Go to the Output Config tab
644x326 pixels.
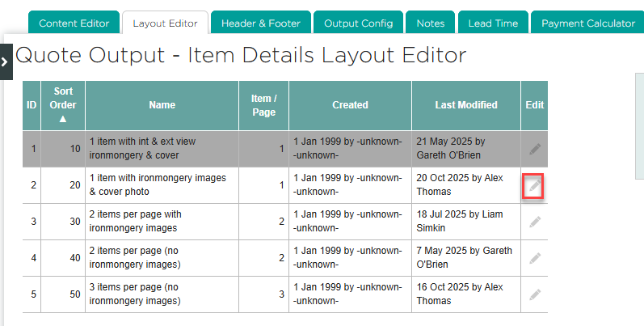tap(358, 23)
